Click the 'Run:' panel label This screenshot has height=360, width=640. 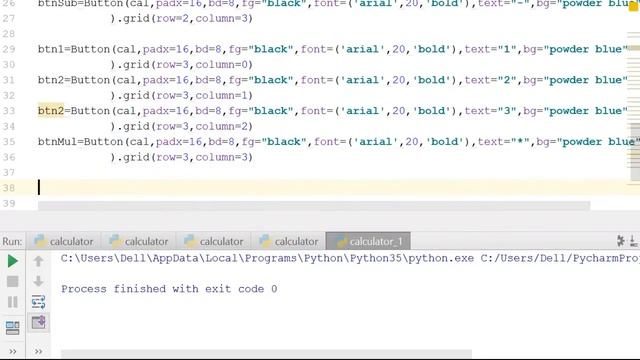pos(12,241)
